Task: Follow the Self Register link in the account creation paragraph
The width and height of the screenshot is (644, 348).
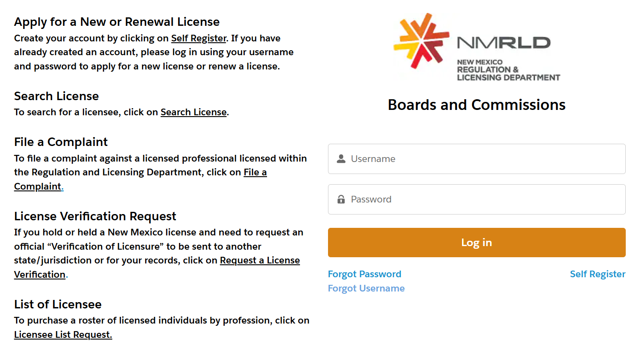Action: pos(198,38)
